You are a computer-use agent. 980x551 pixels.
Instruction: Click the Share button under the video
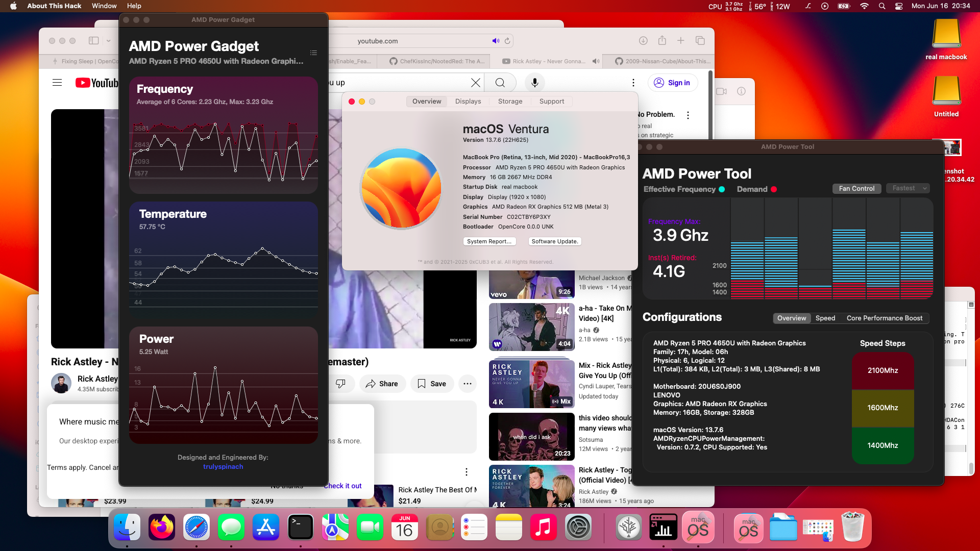click(382, 384)
